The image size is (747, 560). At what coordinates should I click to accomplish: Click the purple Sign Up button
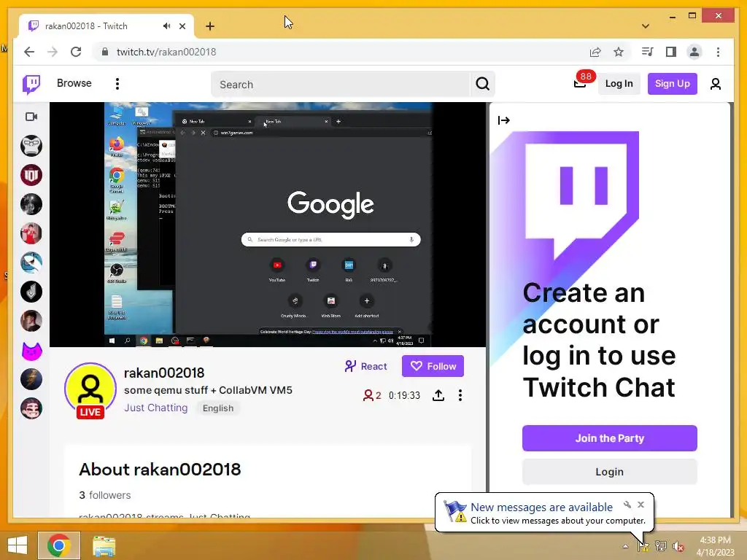click(672, 84)
